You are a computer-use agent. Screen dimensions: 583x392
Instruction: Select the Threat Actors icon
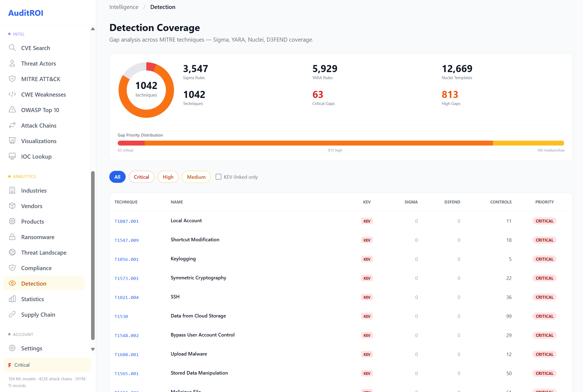click(12, 63)
